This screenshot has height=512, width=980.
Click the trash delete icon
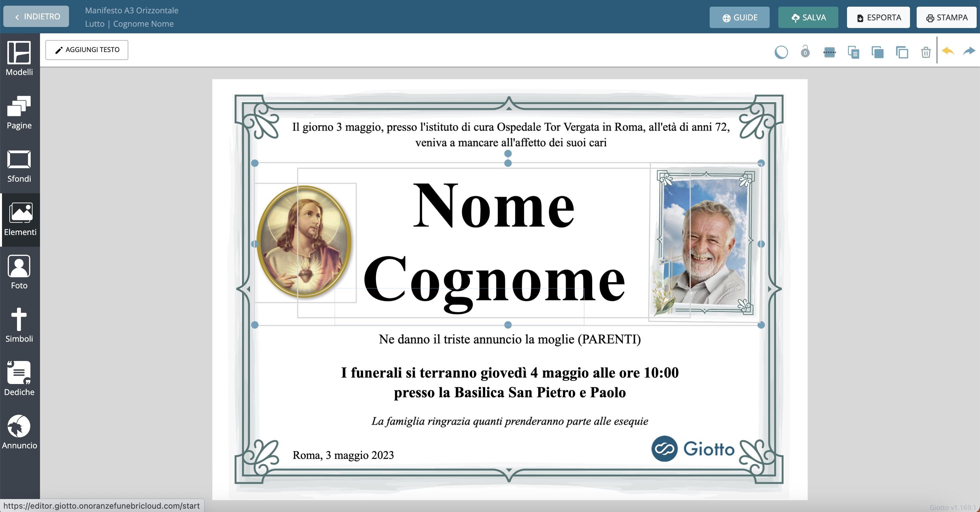click(x=926, y=52)
